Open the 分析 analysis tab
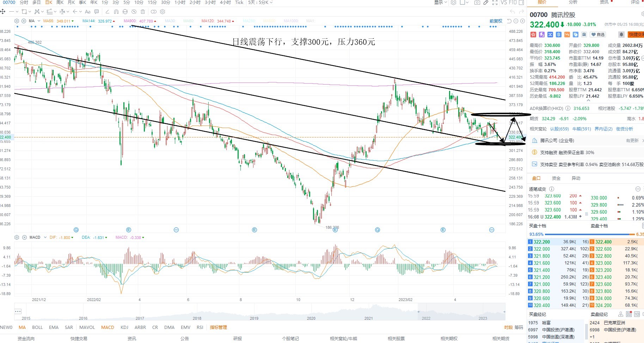The width and height of the screenshot is (644, 343). coord(573,2)
